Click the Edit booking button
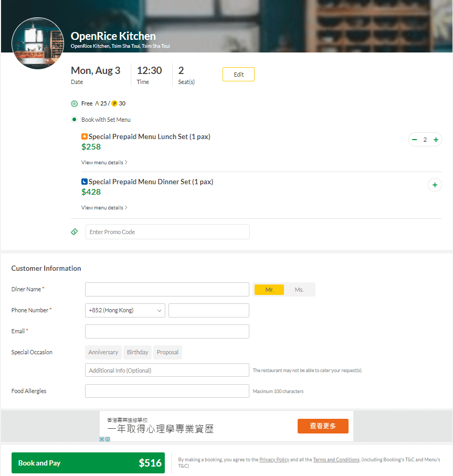Image resolution: width=453 pixels, height=476 pixels. pos(238,75)
